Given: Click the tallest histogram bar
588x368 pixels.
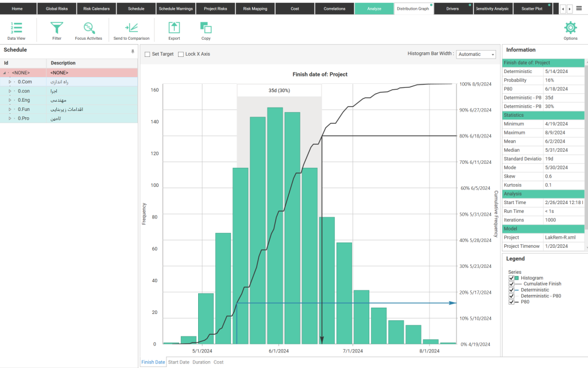Looking at the screenshot, I should [x=274, y=224].
